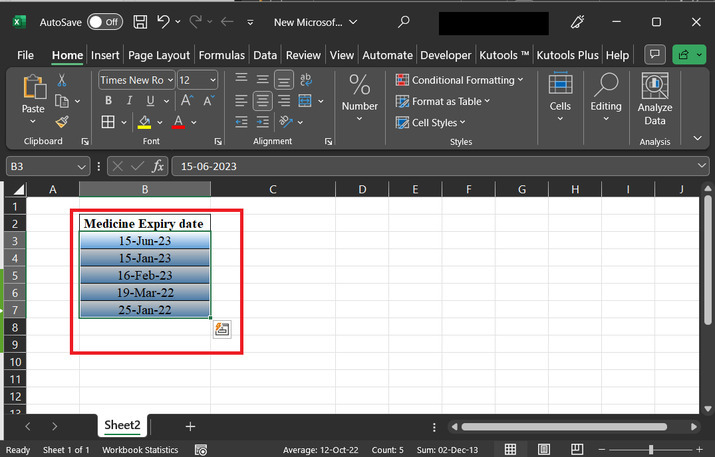Click the Save icon in title bar
This screenshot has height=457, width=715.
140,22
